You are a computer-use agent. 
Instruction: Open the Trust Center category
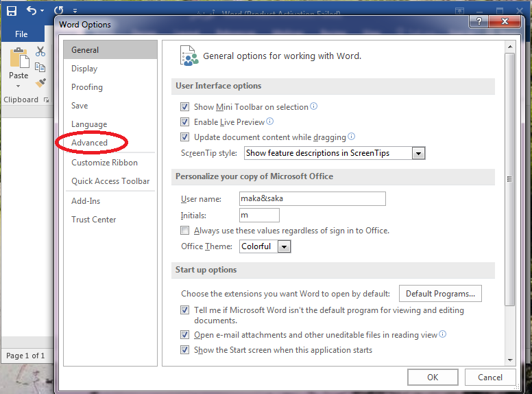pos(110,220)
